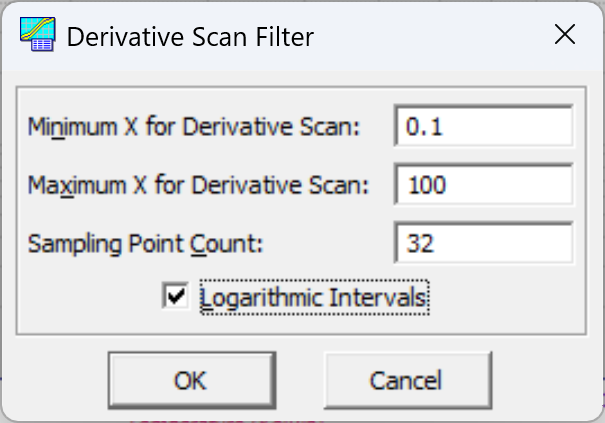The image size is (605, 423).
Task: Click the Maximum X for Derivative Scan label
Action: coord(198,185)
